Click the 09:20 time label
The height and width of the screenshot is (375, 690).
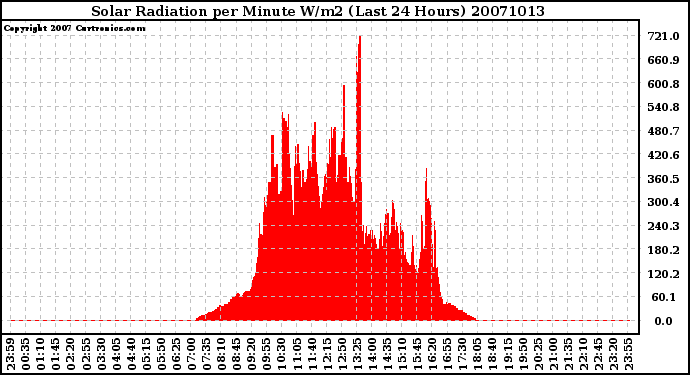pos(251,354)
